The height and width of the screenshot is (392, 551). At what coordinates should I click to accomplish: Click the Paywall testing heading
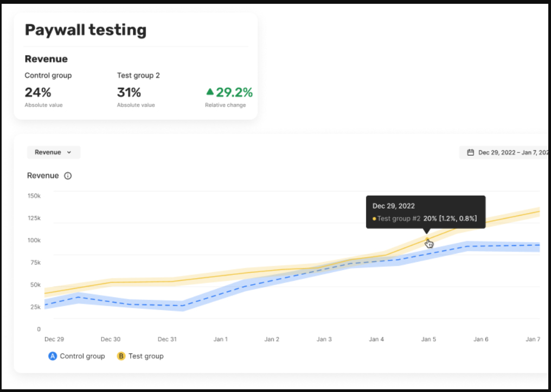[86, 30]
